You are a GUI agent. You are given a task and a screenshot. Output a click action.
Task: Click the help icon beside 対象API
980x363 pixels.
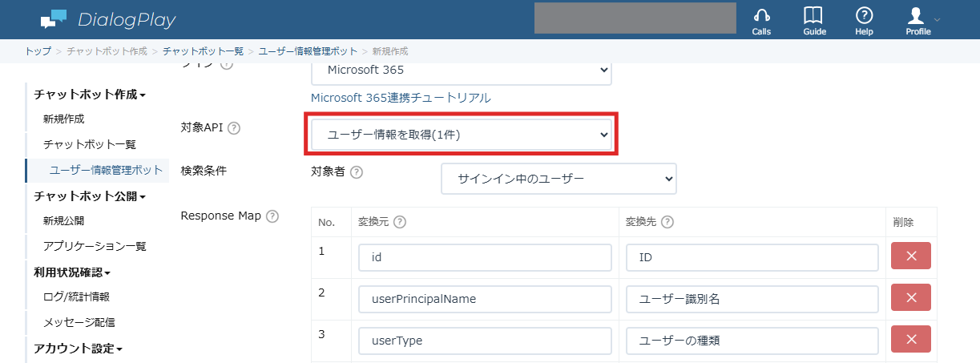[x=234, y=128]
